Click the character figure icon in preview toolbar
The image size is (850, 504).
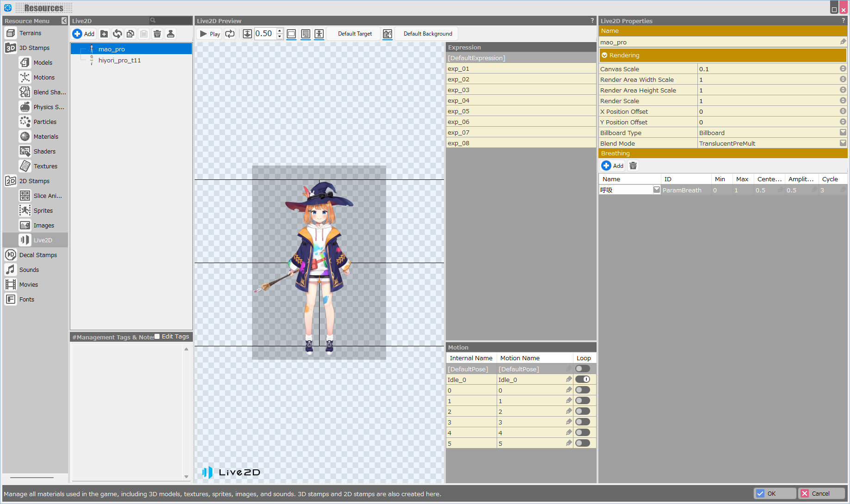click(x=319, y=34)
